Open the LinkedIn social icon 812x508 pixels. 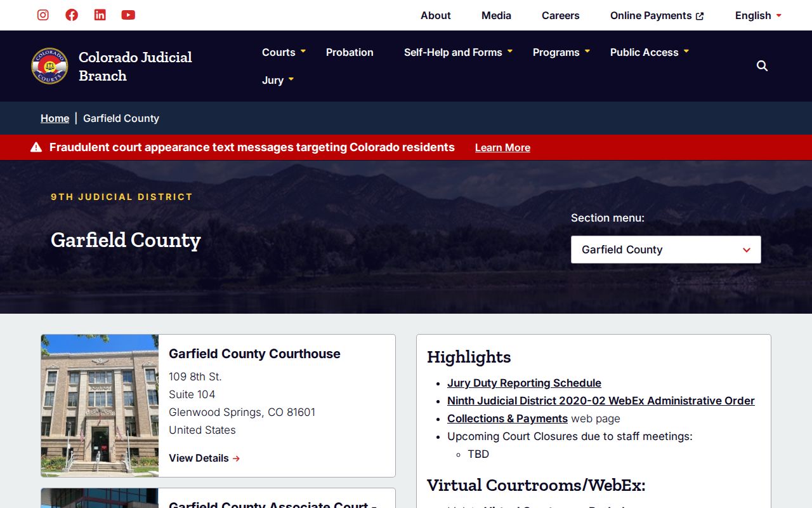click(x=100, y=15)
